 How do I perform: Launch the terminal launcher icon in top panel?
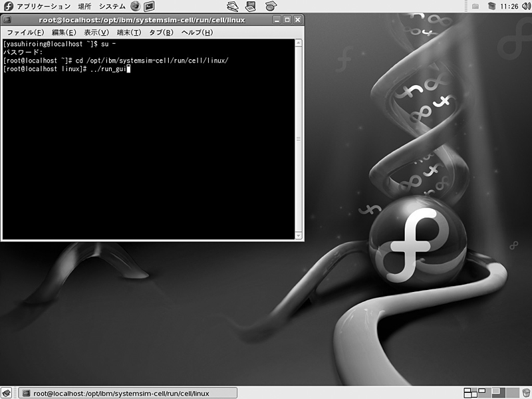point(149,6)
